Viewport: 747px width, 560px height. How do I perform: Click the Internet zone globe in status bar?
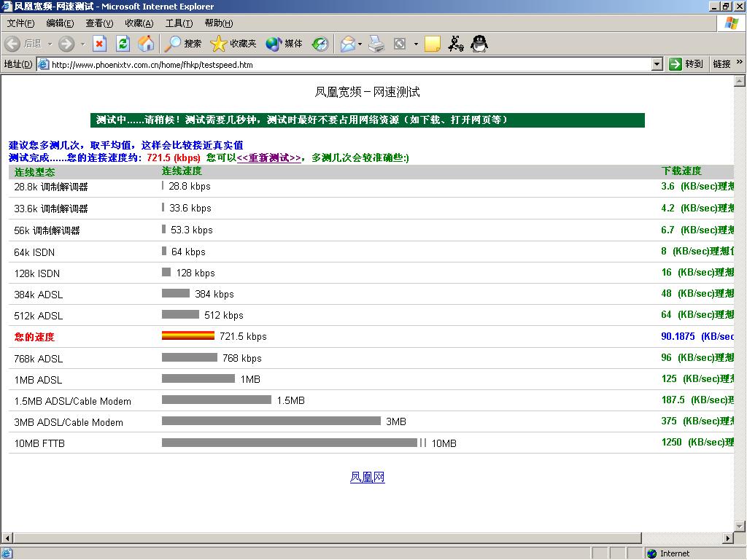(x=651, y=553)
